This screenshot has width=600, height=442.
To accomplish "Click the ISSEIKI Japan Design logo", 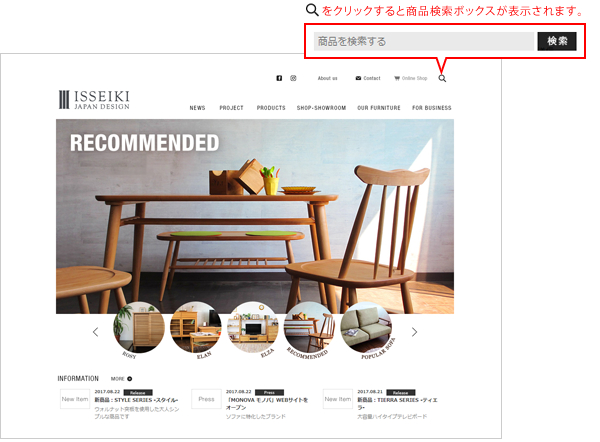I will click(x=95, y=99).
